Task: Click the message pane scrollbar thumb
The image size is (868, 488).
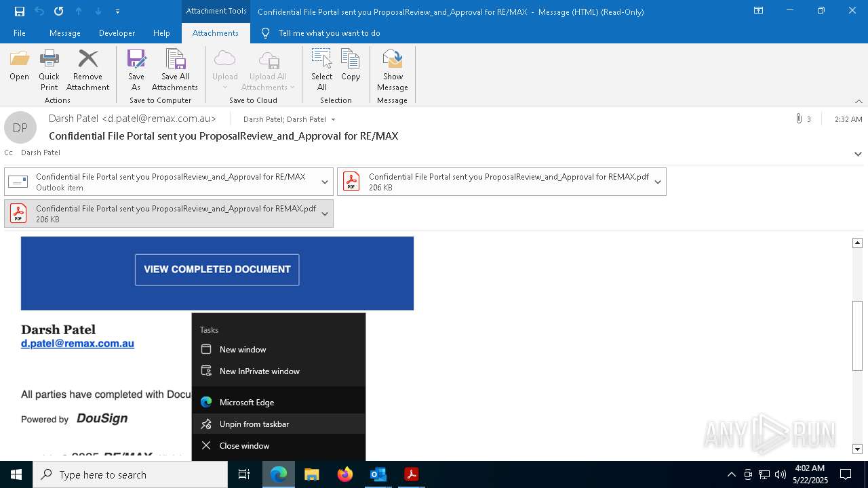Action: [857, 335]
